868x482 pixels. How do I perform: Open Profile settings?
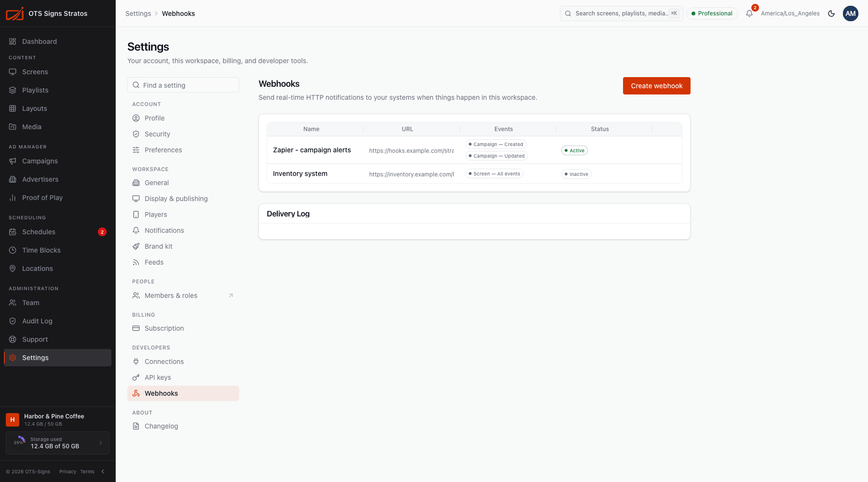click(x=183, y=118)
